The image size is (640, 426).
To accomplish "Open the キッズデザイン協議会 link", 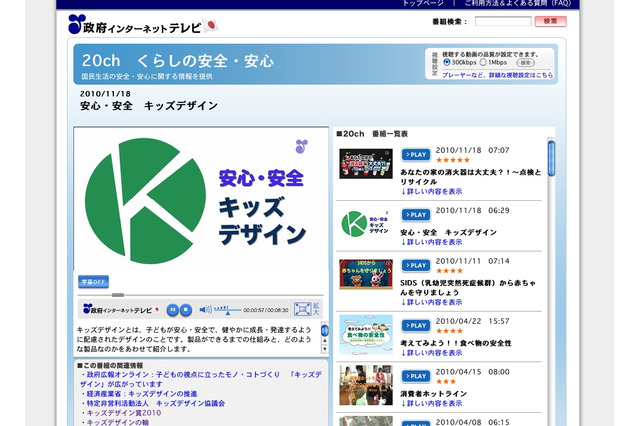I will coord(156,403).
